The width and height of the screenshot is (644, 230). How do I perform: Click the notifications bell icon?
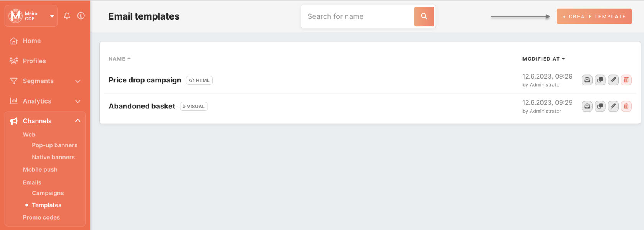tap(67, 16)
